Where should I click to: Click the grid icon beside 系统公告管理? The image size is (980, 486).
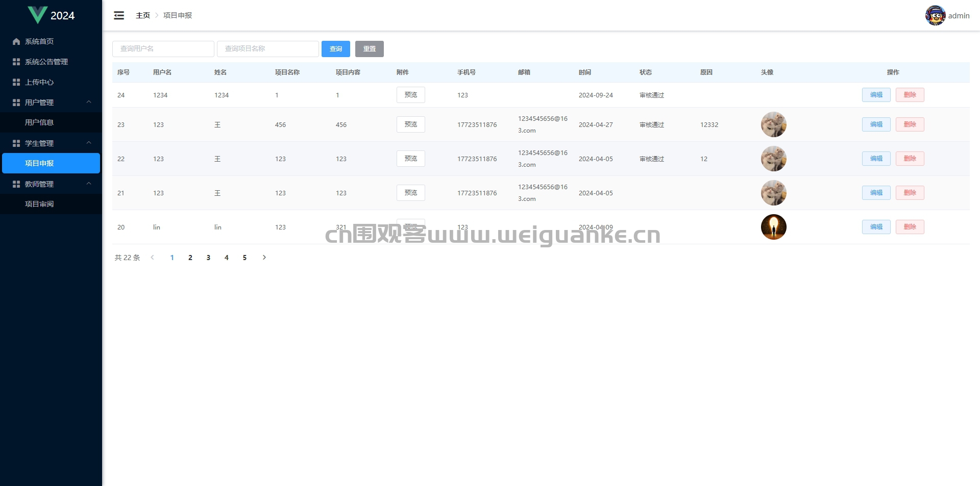(16, 62)
